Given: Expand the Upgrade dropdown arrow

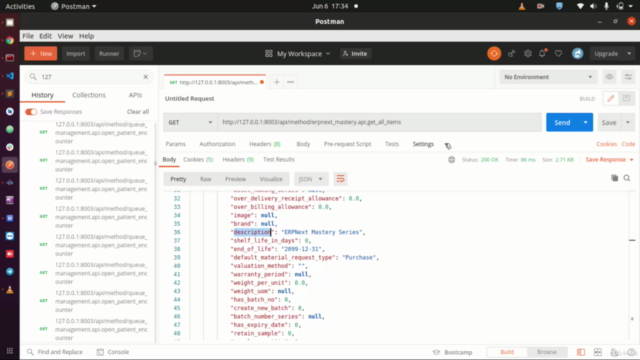Looking at the screenshot, I should (x=629, y=53).
